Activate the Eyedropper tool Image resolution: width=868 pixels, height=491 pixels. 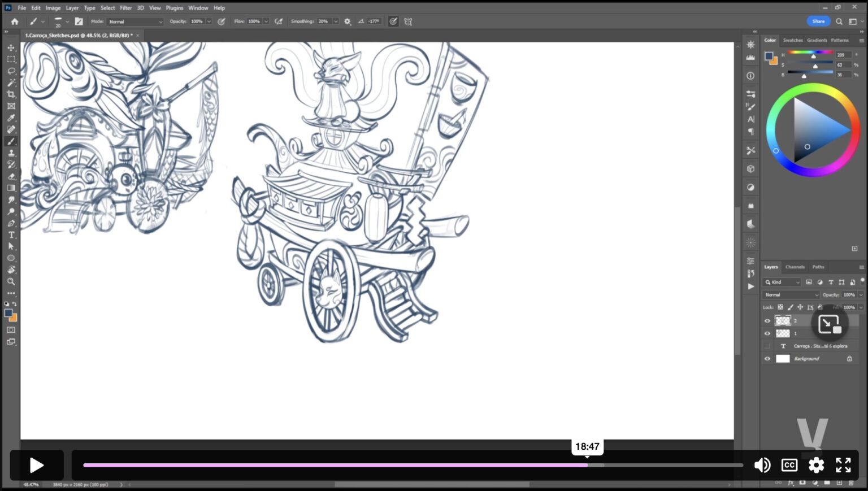click(11, 118)
